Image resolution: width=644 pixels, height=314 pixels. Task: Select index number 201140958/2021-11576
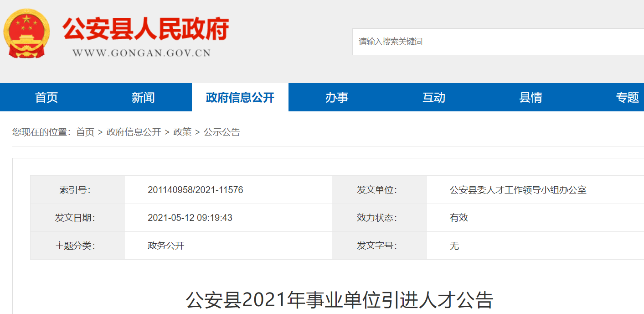tap(196, 190)
